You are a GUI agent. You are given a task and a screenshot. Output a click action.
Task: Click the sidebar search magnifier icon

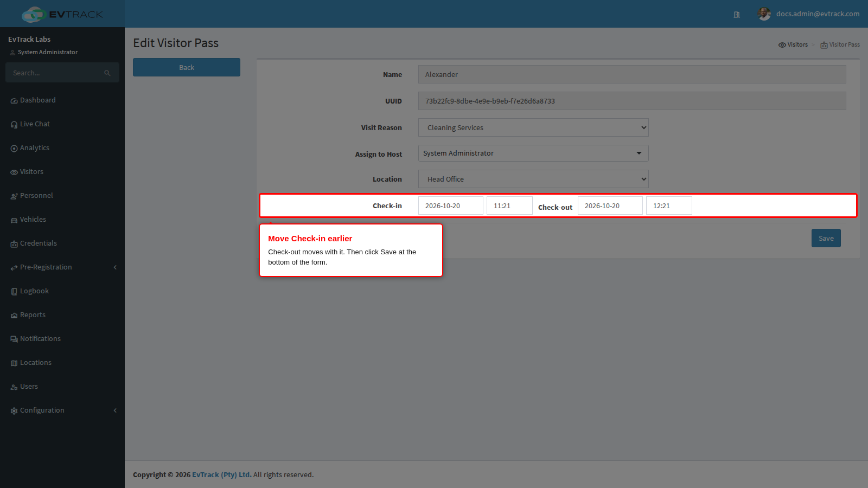(107, 73)
